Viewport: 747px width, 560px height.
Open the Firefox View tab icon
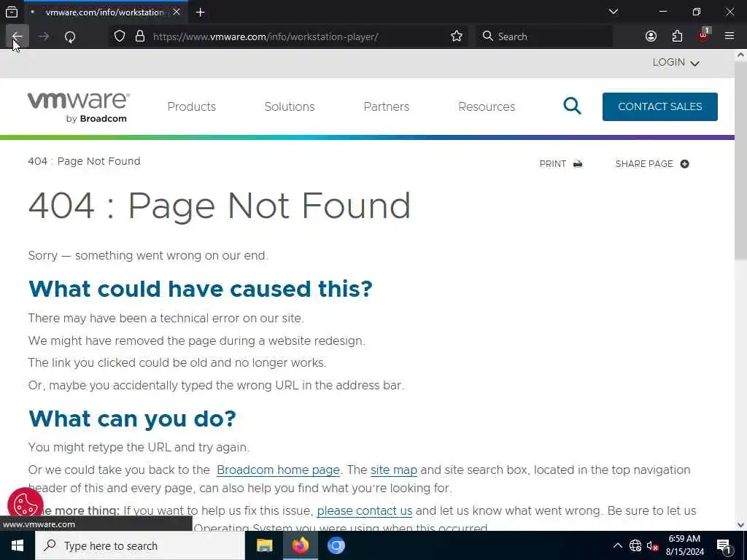(x=12, y=12)
